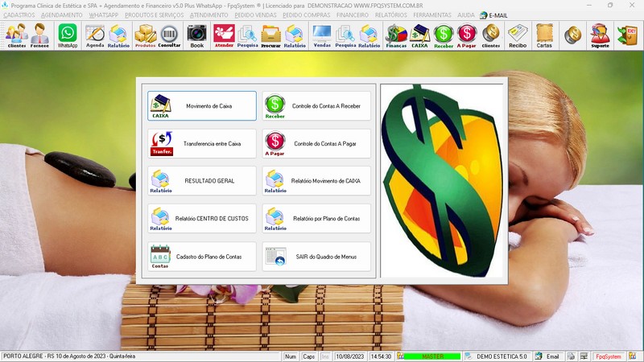Click the red A Pagar toolbar icon
The width and height of the screenshot is (644, 362).
[467, 35]
